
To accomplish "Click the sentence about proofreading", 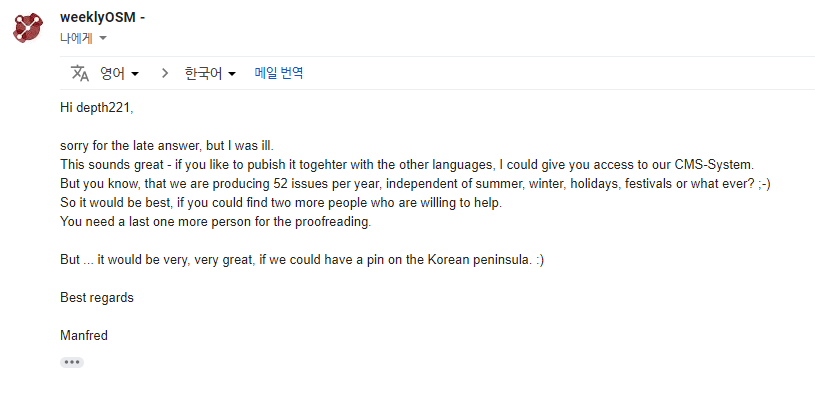I will 216,221.
